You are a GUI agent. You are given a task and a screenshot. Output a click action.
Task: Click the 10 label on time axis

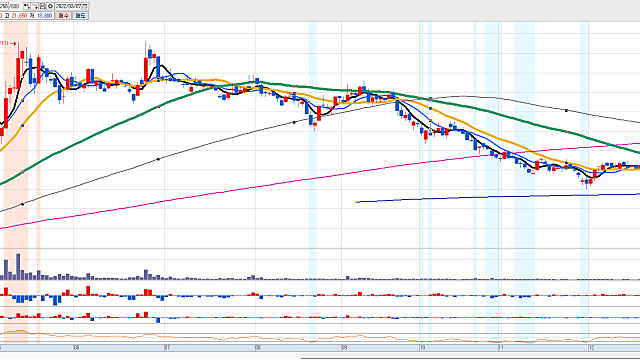(x=423, y=348)
